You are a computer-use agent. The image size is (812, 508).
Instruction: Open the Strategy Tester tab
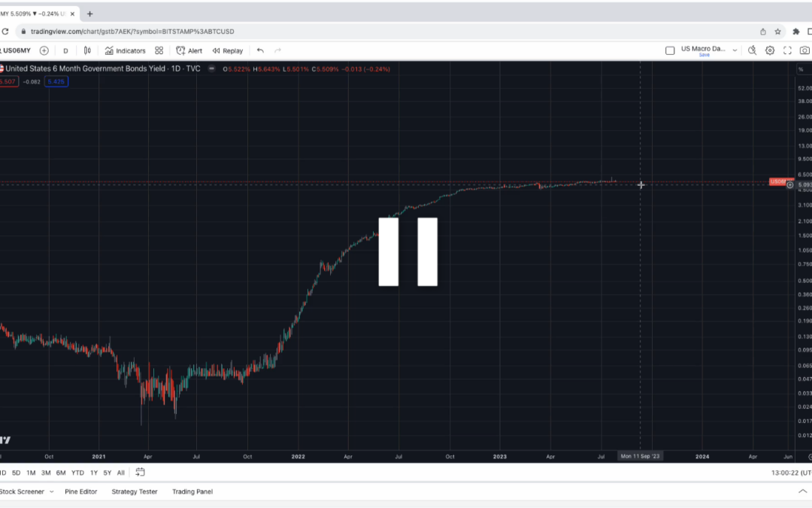tap(135, 491)
